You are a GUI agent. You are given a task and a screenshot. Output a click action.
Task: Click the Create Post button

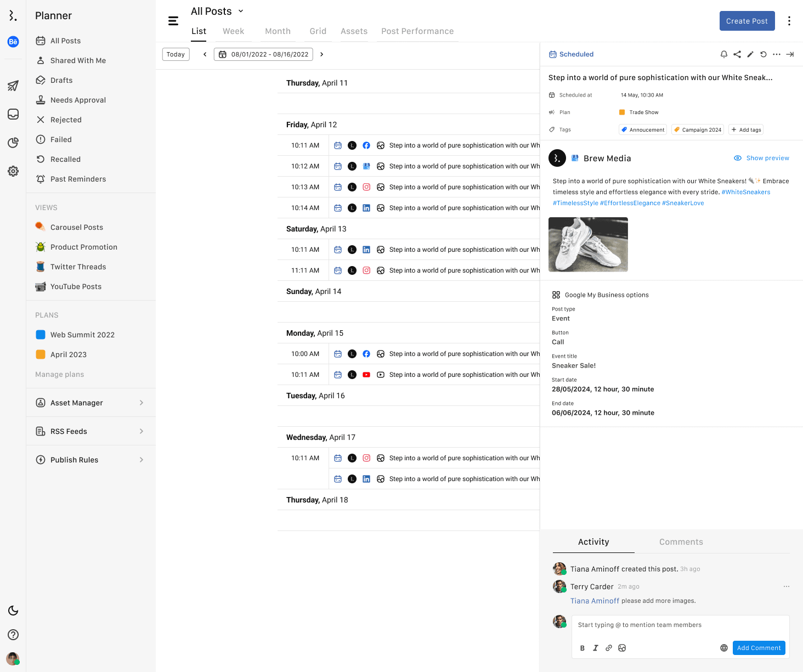pyautogui.click(x=747, y=21)
